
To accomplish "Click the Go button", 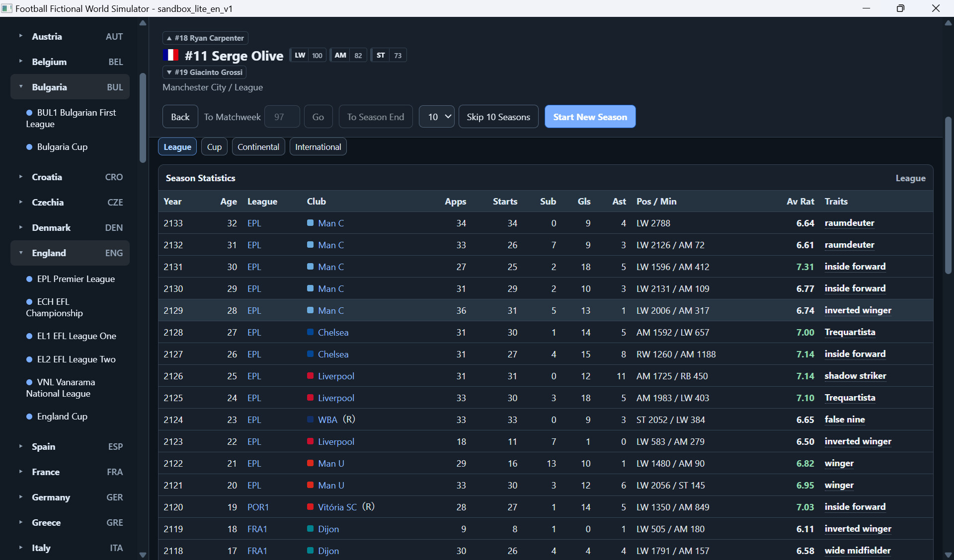I will 318,117.
